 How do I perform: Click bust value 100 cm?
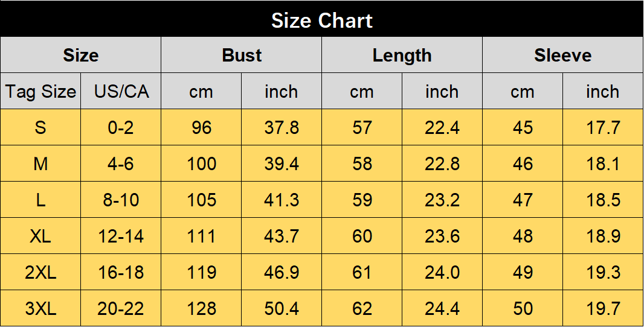(201, 163)
